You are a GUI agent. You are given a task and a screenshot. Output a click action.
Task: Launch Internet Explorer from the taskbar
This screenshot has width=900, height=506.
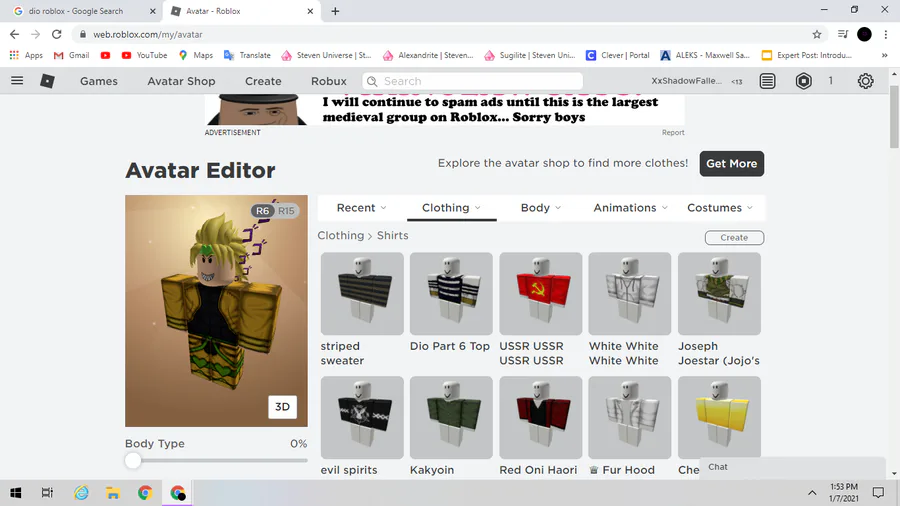(81, 493)
